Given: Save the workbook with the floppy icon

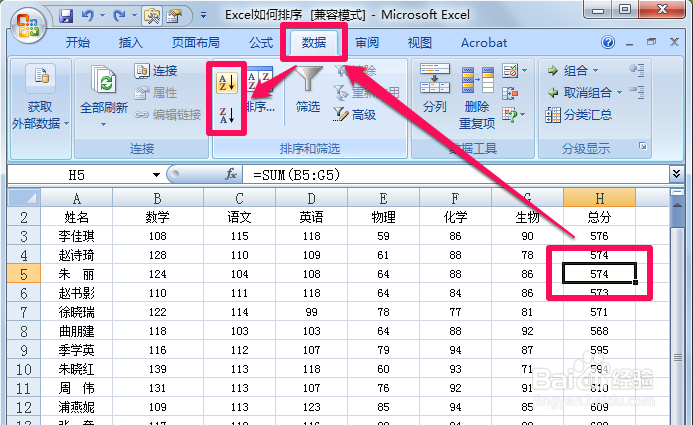Looking at the screenshot, I should pyautogui.click(x=66, y=16).
